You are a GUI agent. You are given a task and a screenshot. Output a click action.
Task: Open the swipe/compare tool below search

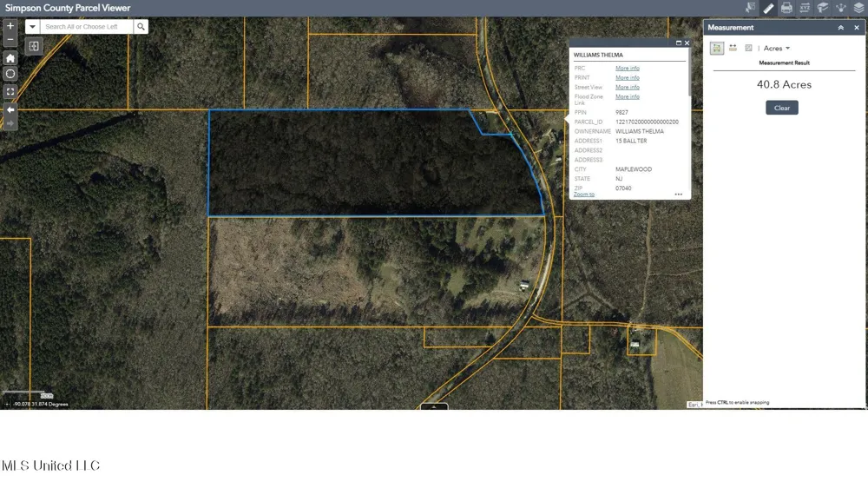(34, 46)
